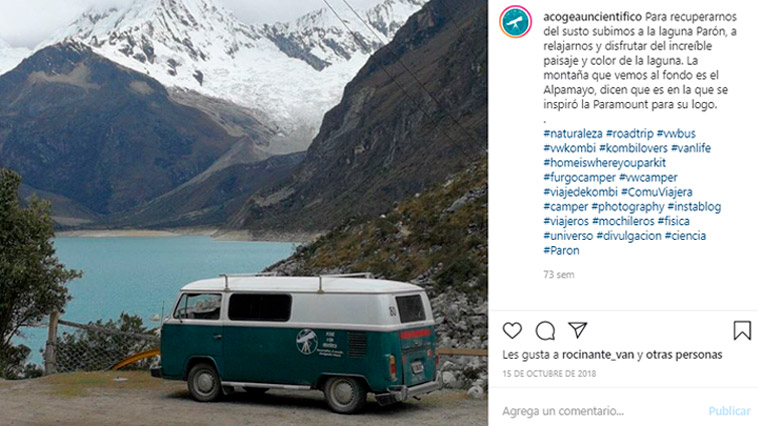
Task: Open the #Paron hashtag
Action: (561, 250)
